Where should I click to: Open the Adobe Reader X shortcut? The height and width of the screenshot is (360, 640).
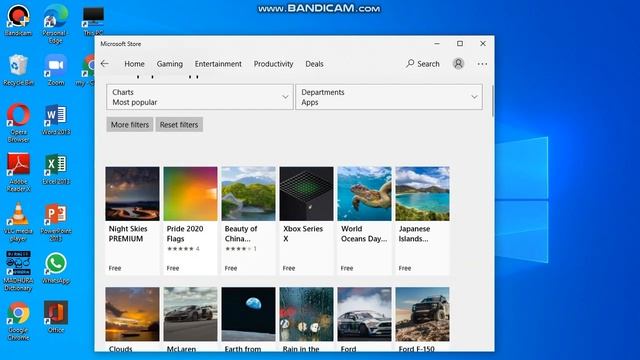click(x=18, y=172)
